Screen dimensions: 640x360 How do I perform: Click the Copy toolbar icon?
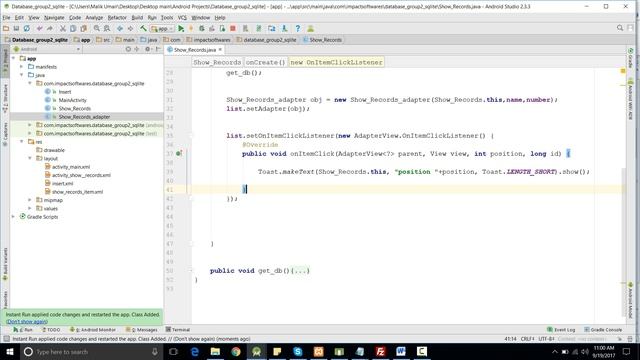coord(73,29)
